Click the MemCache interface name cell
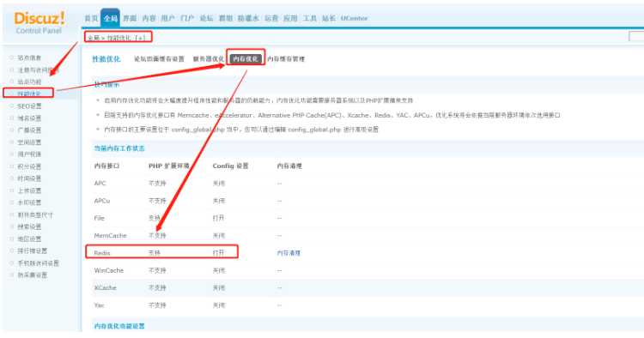 click(x=111, y=236)
